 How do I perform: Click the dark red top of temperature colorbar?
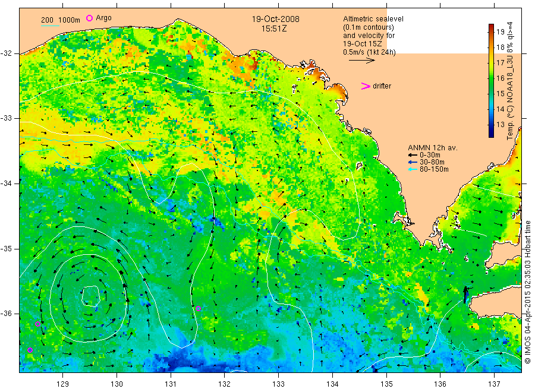491,27
